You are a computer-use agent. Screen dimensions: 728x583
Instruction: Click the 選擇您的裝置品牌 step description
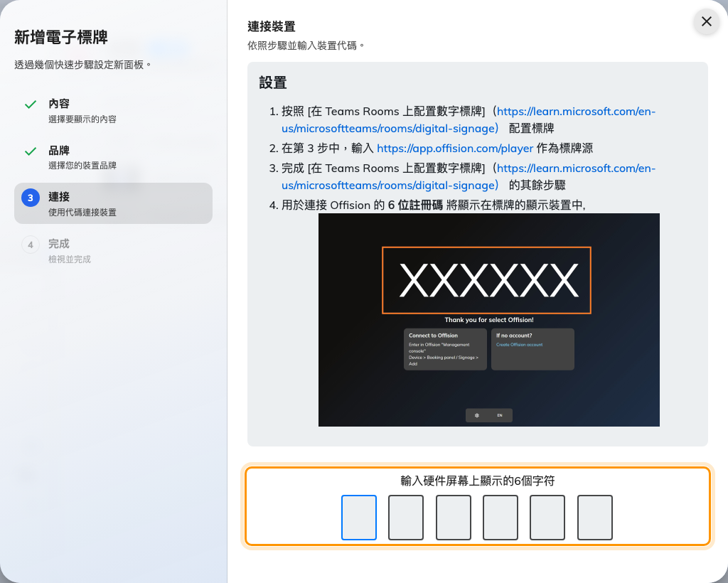click(82, 166)
